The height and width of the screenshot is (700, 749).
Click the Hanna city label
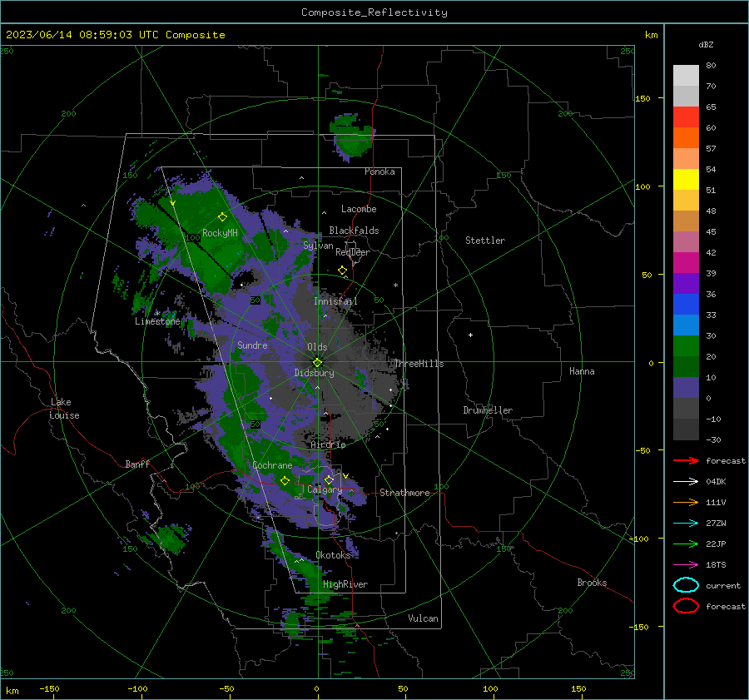[x=582, y=371]
